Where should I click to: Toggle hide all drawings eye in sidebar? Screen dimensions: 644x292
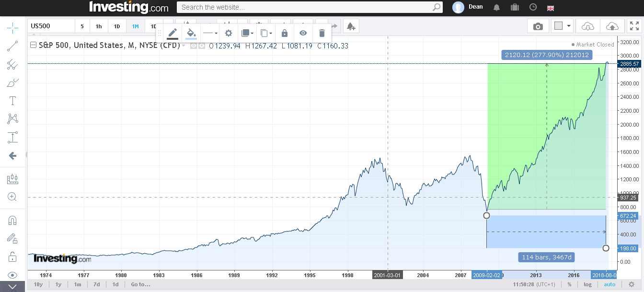12,275
